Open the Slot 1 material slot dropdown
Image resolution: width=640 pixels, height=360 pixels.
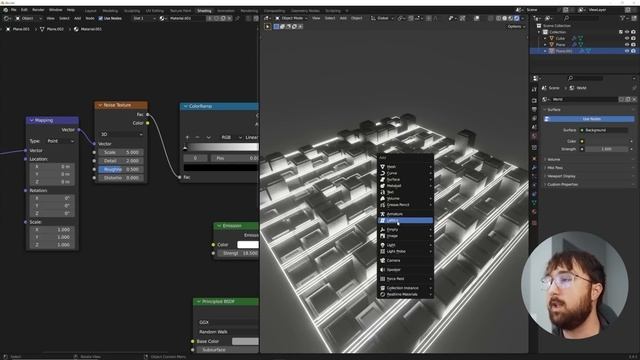click(143, 18)
